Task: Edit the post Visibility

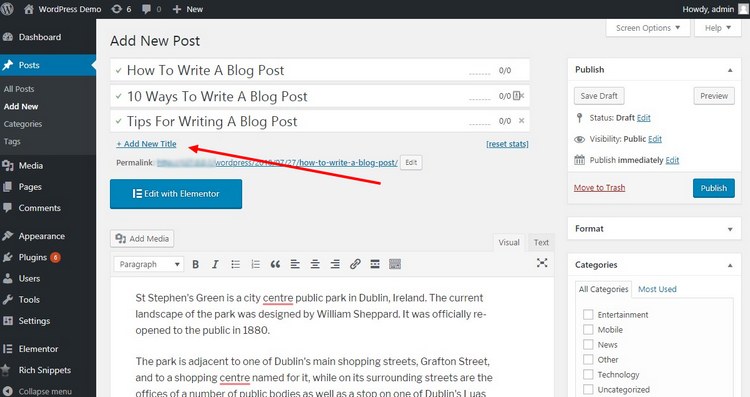Action: (655, 139)
